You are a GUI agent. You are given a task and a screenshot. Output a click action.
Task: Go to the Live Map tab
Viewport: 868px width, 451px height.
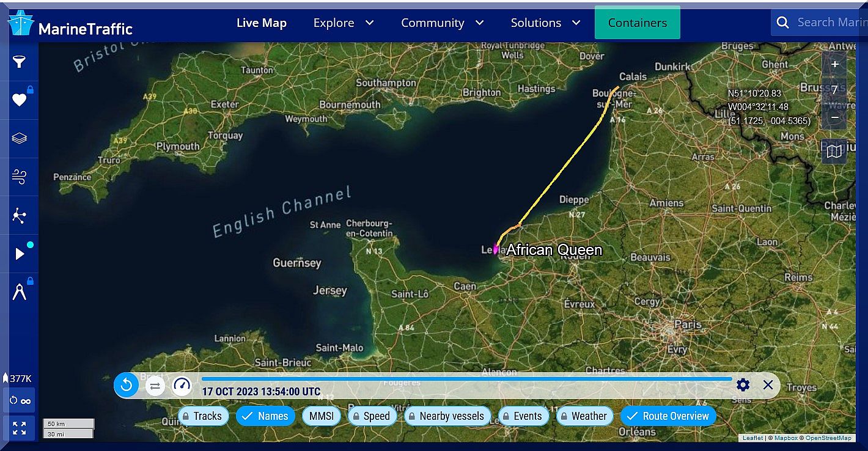262,23
